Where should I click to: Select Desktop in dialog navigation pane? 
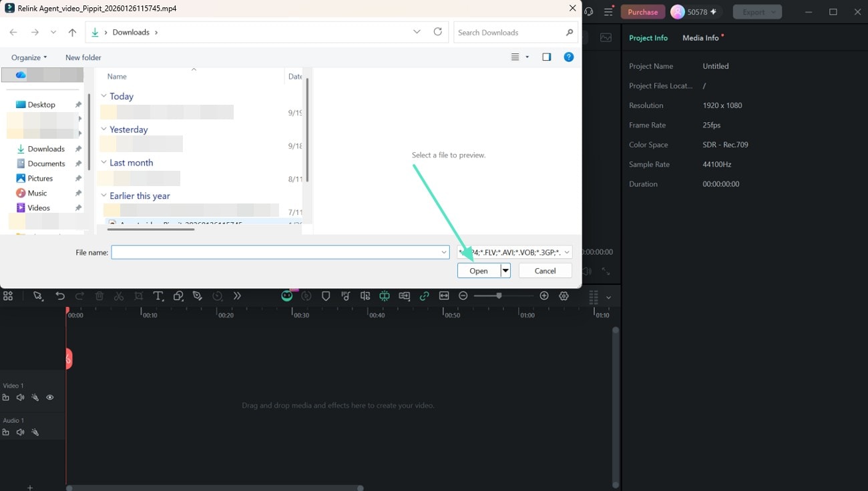tap(41, 105)
